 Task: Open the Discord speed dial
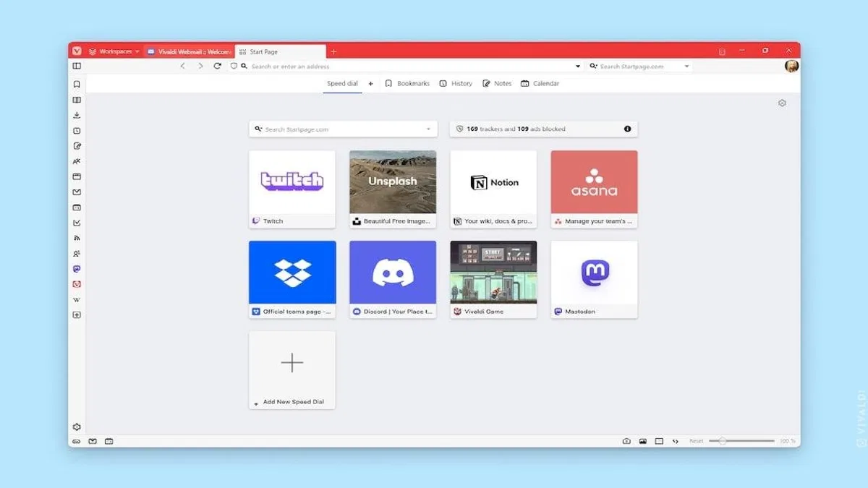393,279
